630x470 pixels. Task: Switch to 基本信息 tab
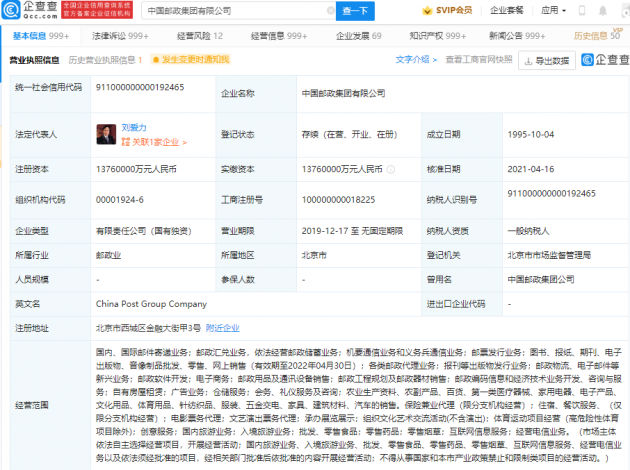tap(41, 36)
